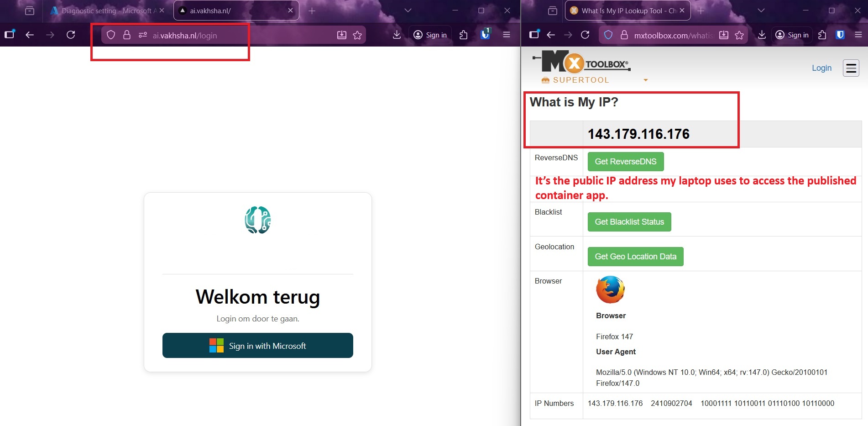The image size is (868, 426).
Task: Open MxToolbox hamburger navigation menu
Action: [851, 68]
